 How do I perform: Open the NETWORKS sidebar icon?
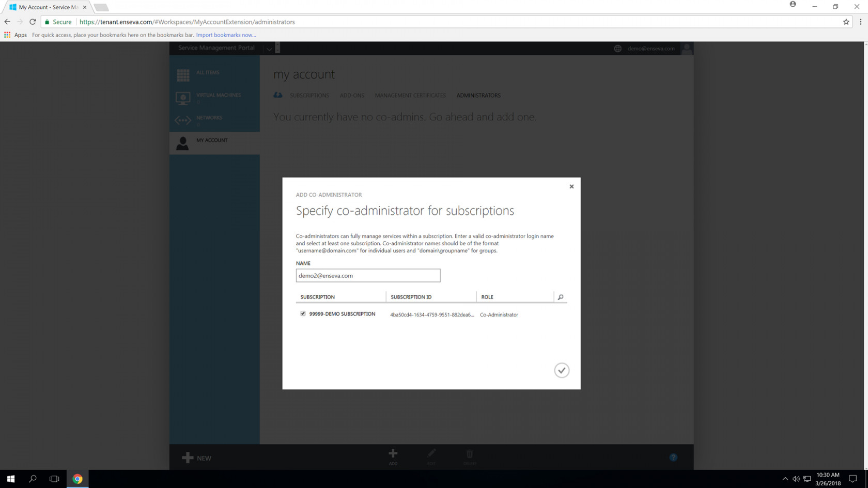(183, 120)
